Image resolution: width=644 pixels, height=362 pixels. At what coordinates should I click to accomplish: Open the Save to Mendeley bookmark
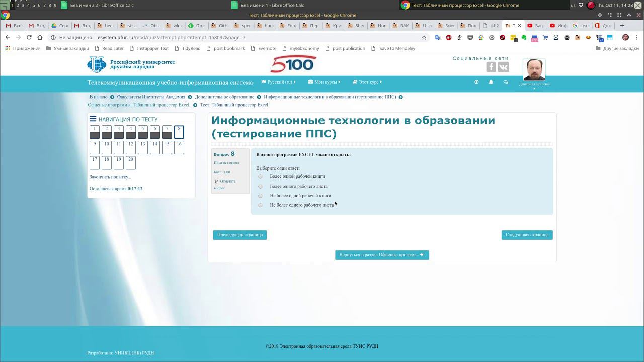[x=393, y=49]
